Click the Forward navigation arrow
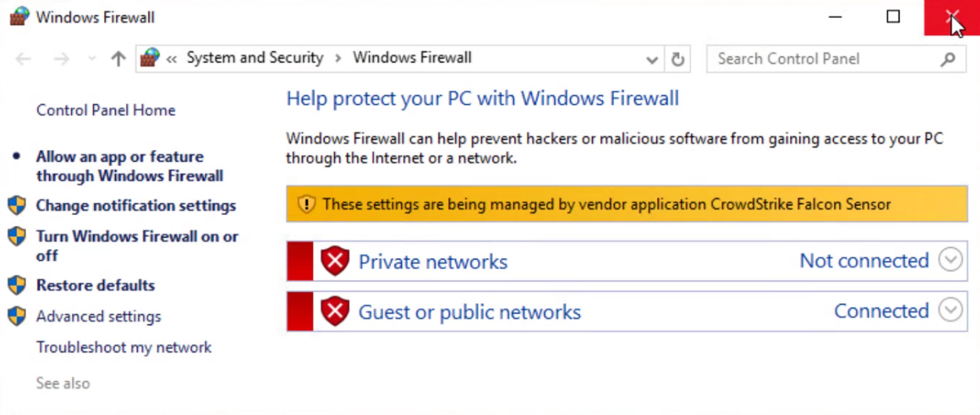 tap(61, 59)
